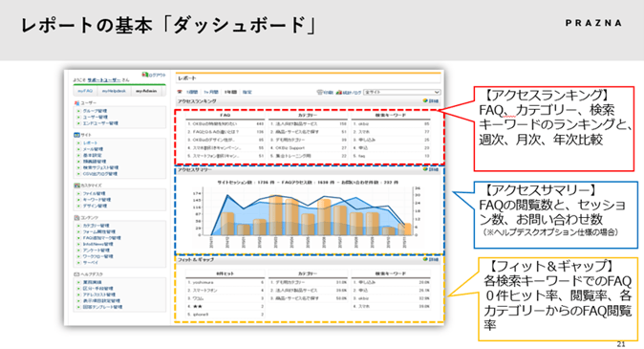The width and height of the screenshot is (644, 349).
Task: Click zero-hit keyword row 'スマートフォン'
Action: 225,291
